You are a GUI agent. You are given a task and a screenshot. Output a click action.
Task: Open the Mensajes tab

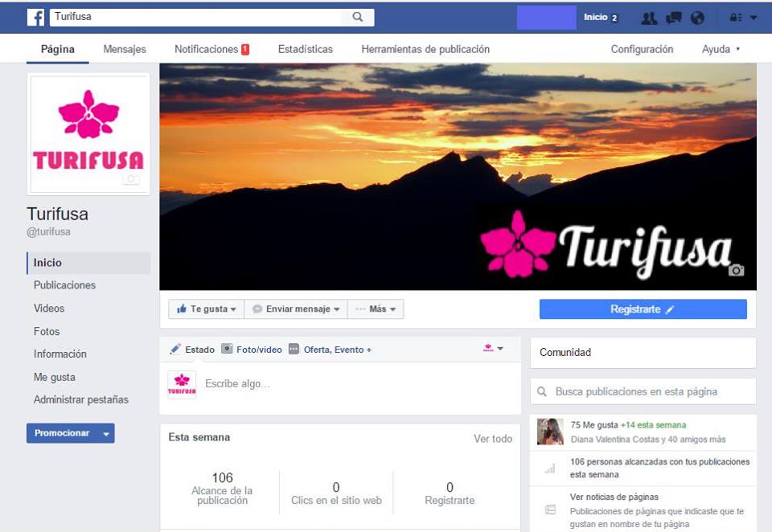pos(125,49)
